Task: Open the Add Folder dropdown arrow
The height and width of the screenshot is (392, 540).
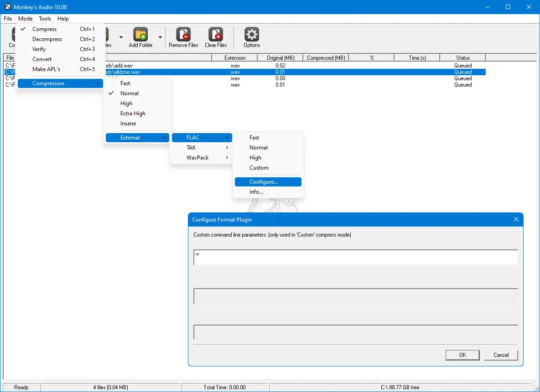Action: click(x=160, y=37)
